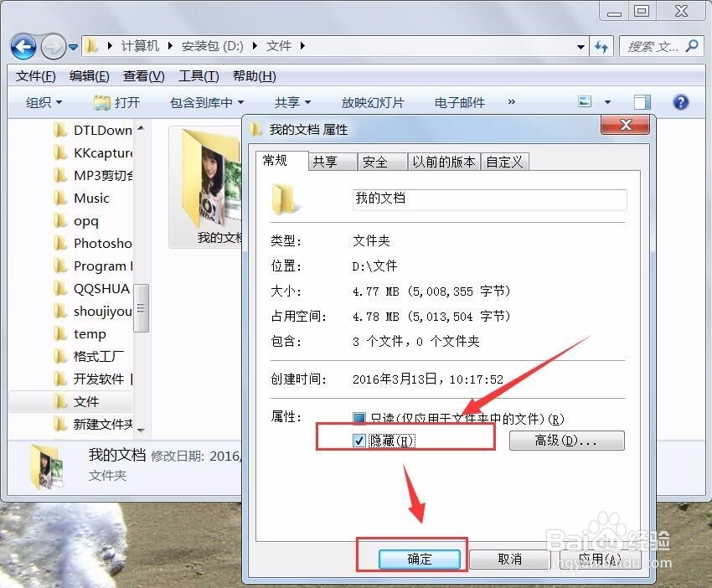Change folder view with the layout icon

click(x=585, y=101)
